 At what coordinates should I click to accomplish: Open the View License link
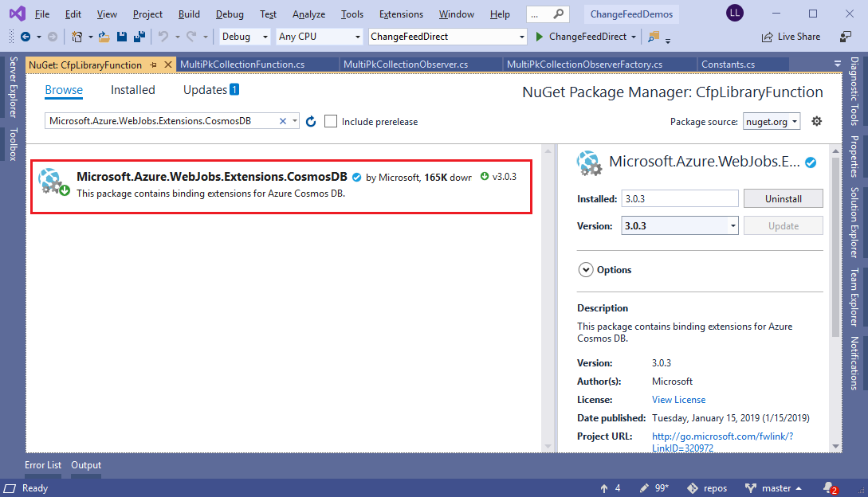coord(678,400)
